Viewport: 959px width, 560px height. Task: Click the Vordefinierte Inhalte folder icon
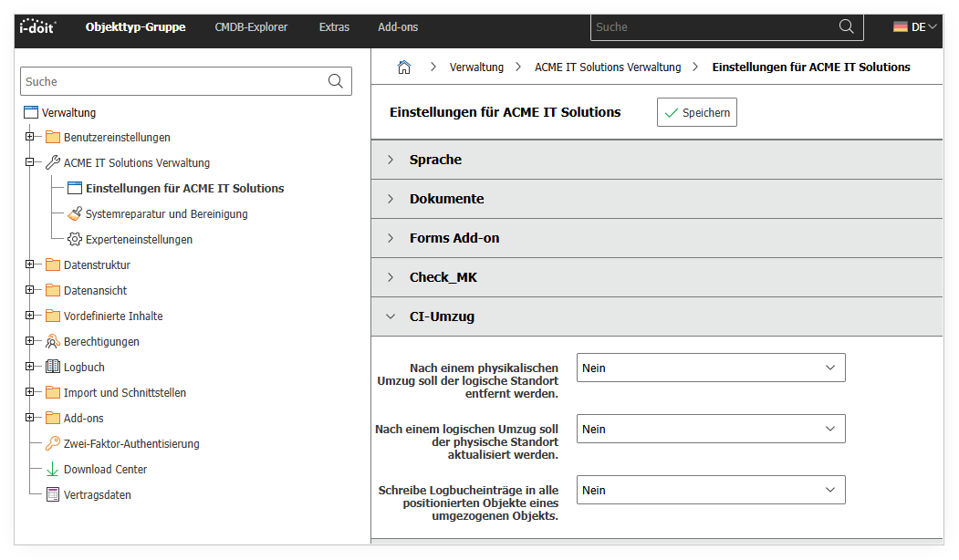click(53, 316)
